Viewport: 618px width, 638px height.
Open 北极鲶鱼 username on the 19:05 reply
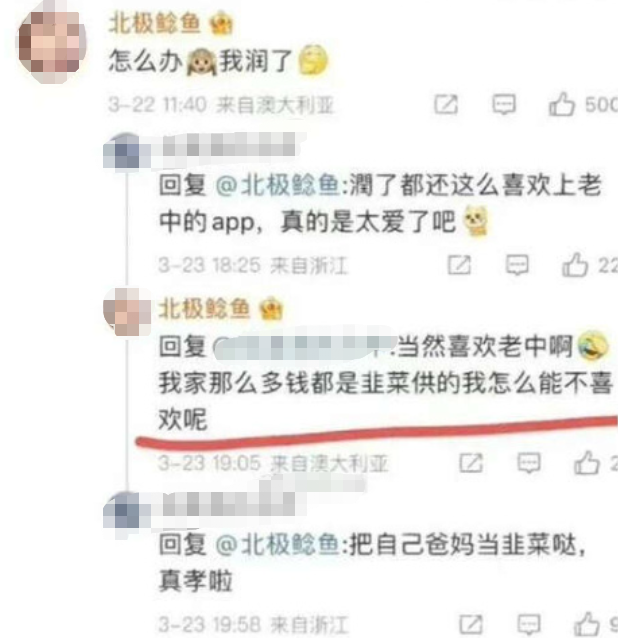204,308
